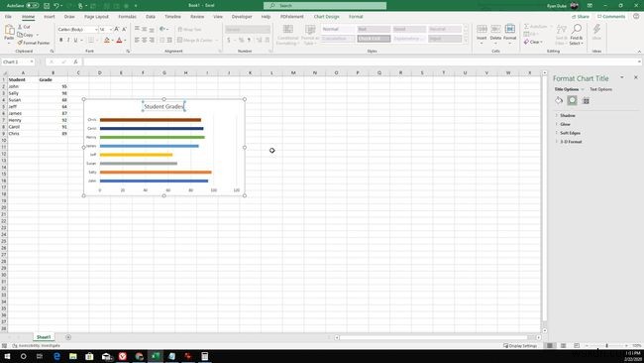644x363 pixels.
Task: Click the Borders icon
Action: tap(91, 40)
